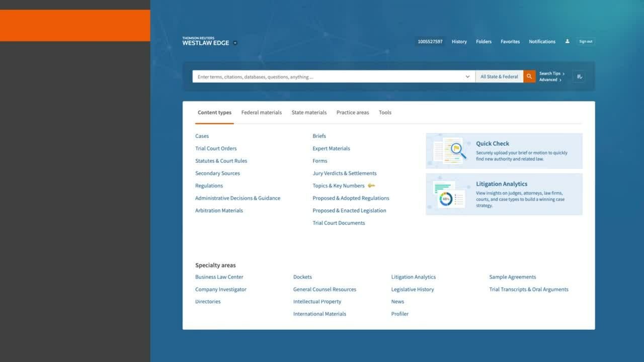Open Notifications in the top bar
This screenshot has height=362, width=644.
coord(542,42)
